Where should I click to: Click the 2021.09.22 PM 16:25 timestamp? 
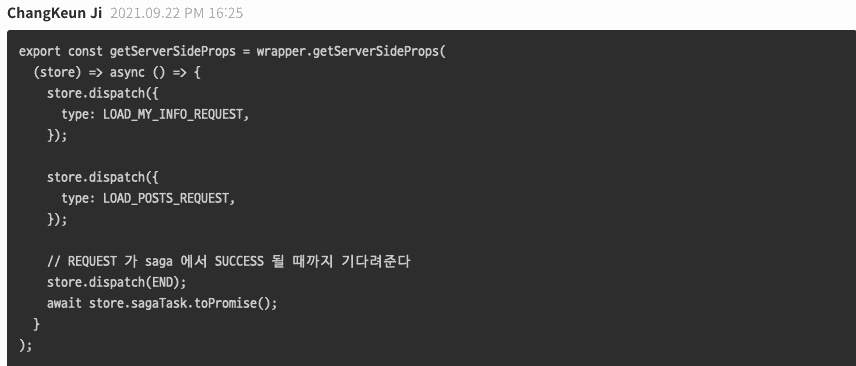click(x=177, y=13)
